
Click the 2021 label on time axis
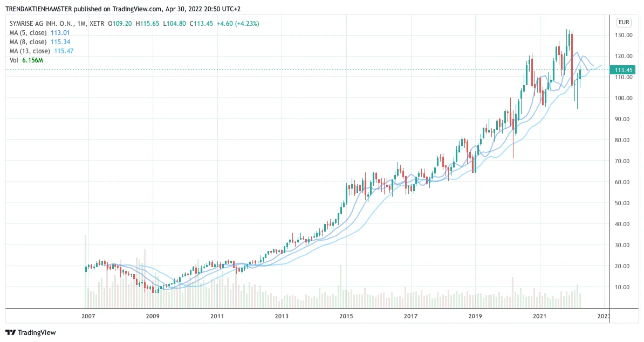coord(540,316)
